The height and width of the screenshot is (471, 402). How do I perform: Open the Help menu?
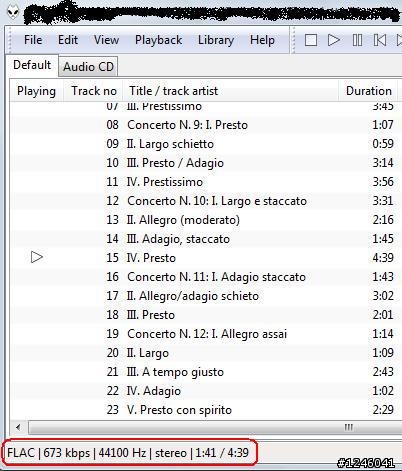pos(262,40)
